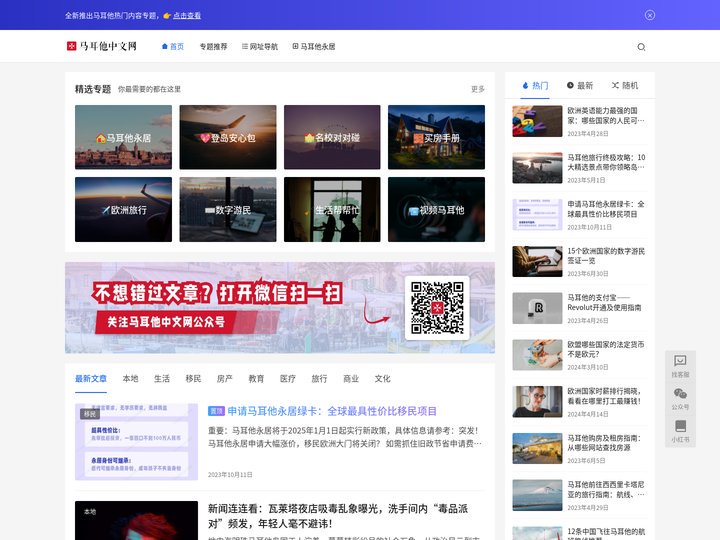The width and height of the screenshot is (720, 540).
Task: Click the 移民 tagged article thumbnail
Action: pyautogui.click(x=136, y=442)
